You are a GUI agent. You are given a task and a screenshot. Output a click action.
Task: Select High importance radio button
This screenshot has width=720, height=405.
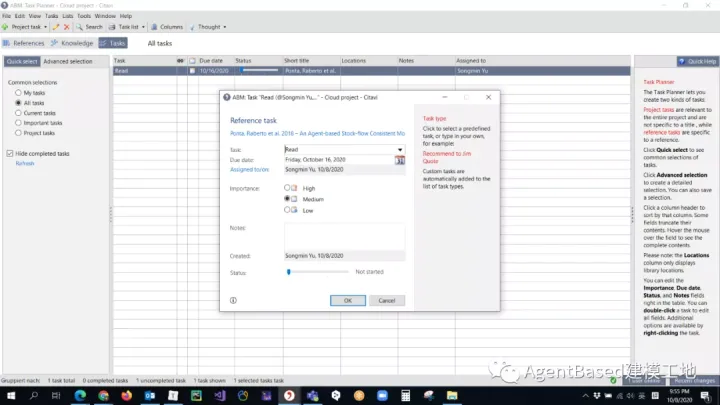287,188
